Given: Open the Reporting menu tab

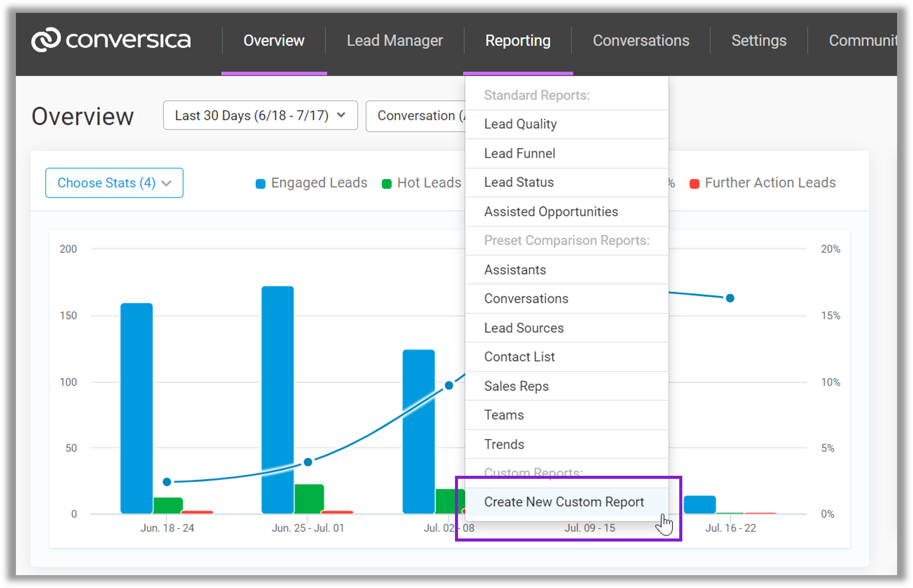Looking at the screenshot, I should click(518, 40).
